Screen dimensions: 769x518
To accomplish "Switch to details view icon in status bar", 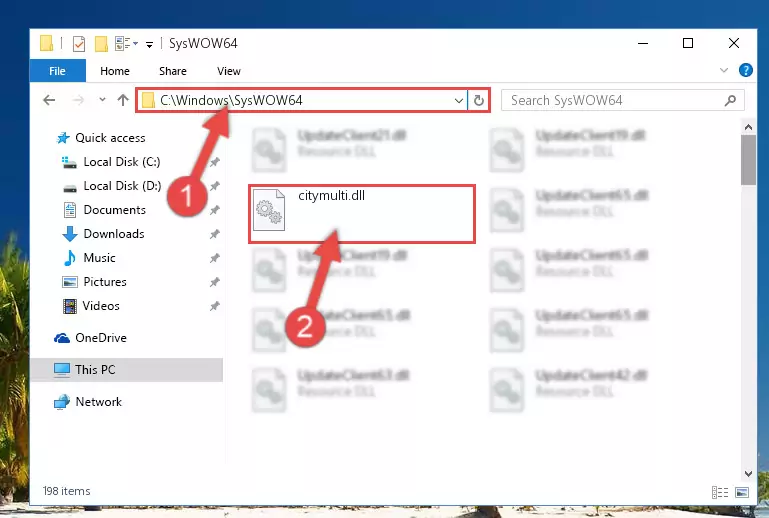I will point(720,492).
